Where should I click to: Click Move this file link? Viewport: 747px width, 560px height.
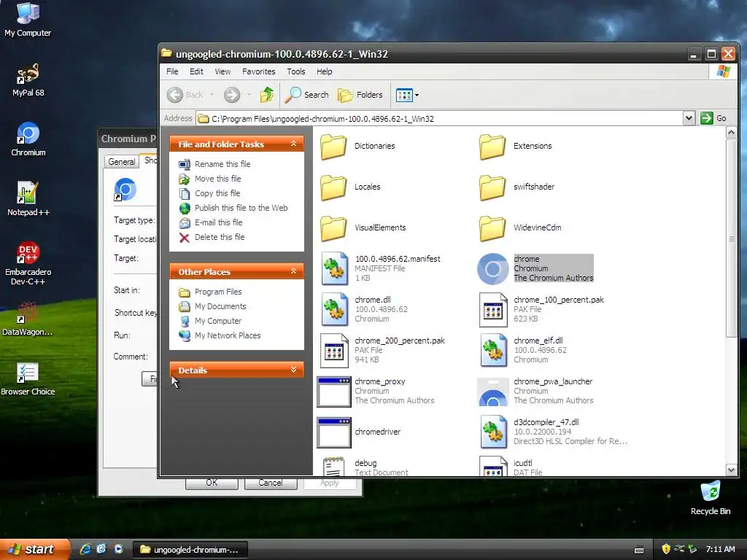point(217,179)
